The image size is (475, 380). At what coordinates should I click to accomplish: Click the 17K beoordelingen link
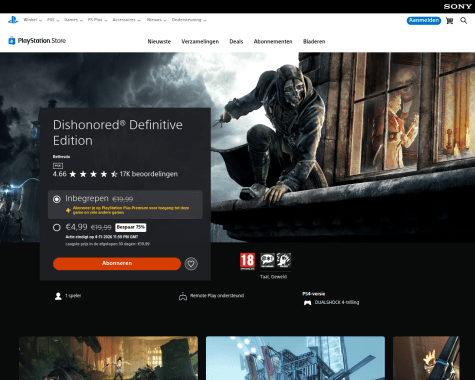(x=149, y=174)
